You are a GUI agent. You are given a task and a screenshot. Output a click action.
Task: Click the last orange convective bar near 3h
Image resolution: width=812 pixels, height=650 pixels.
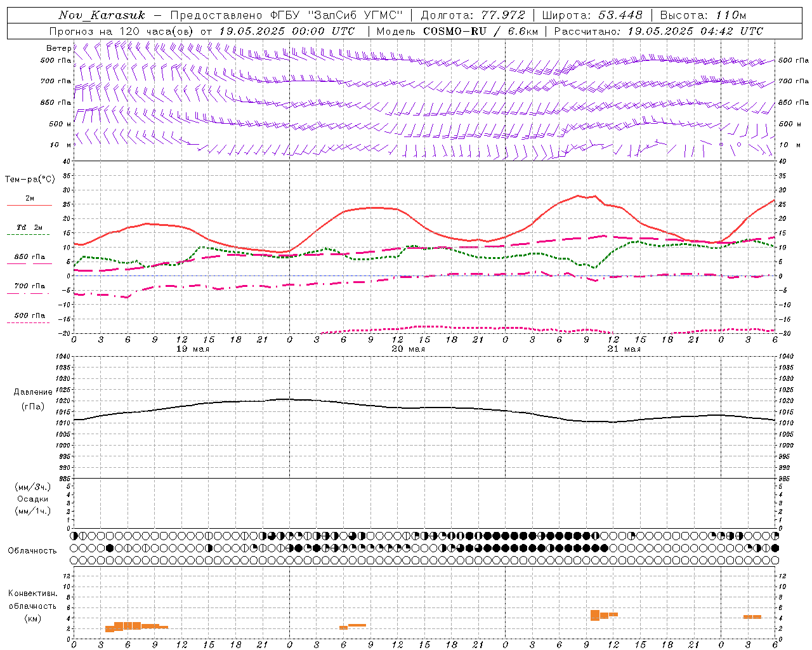(x=752, y=617)
